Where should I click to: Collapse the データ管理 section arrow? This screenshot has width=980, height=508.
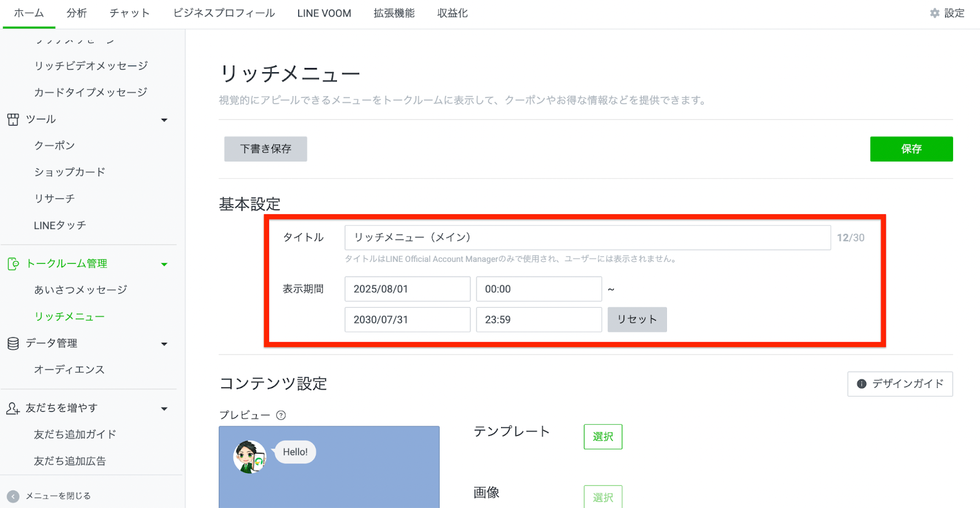(x=164, y=344)
